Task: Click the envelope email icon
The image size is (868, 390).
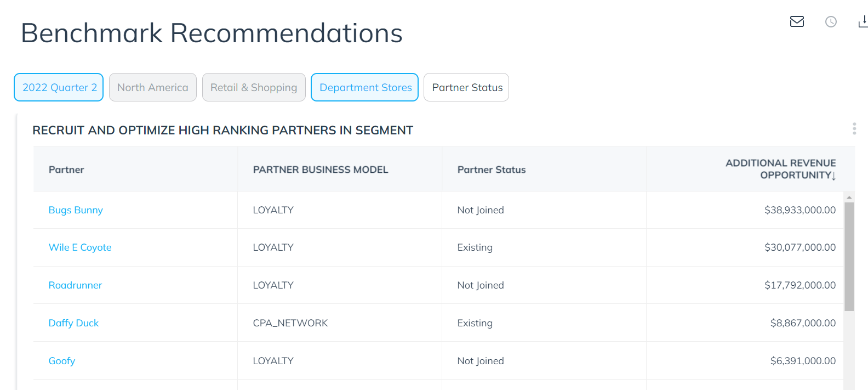Action: coord(797,21)
